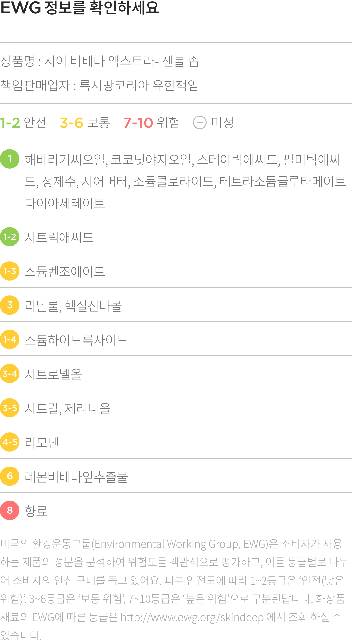Click the red grade 8 badge for 향료
This screenshot has width=352, height=644.
(10, 510)
